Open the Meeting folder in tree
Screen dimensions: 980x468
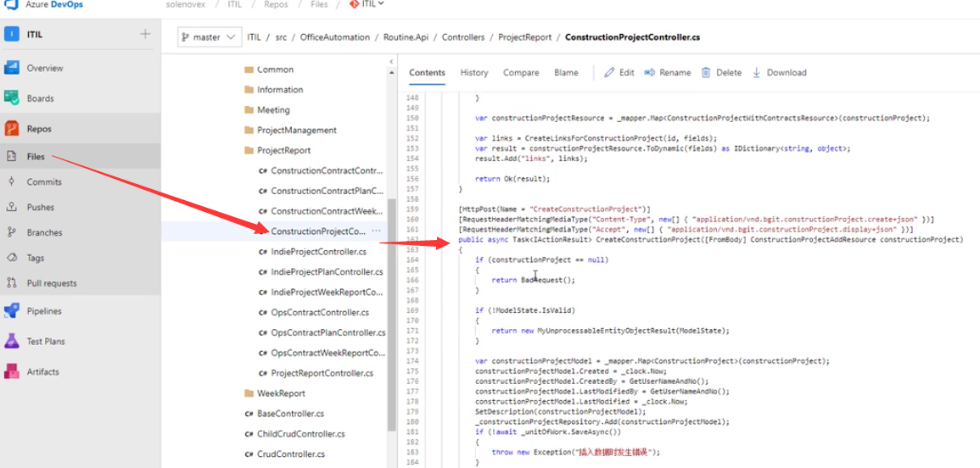tap(274, 110)
